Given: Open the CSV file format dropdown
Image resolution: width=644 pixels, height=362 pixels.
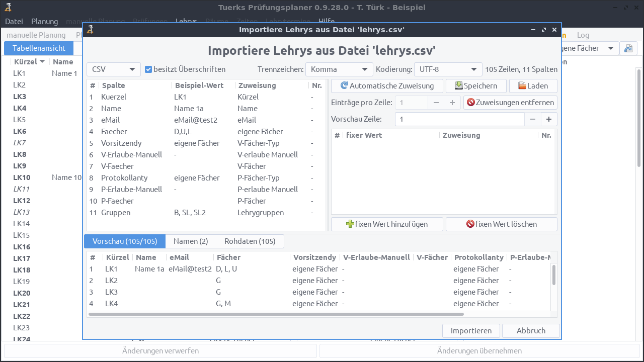Looking at the screenshot, I should pos(113,69).
